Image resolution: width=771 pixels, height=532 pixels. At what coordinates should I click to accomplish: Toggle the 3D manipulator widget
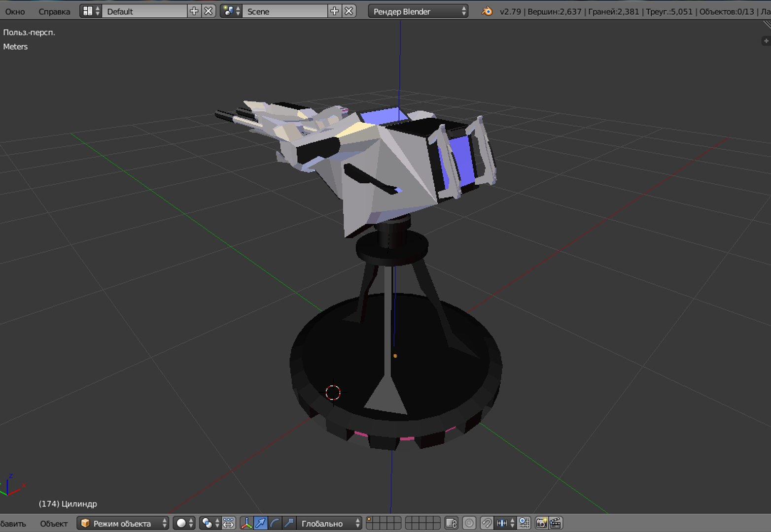[246, 523]
